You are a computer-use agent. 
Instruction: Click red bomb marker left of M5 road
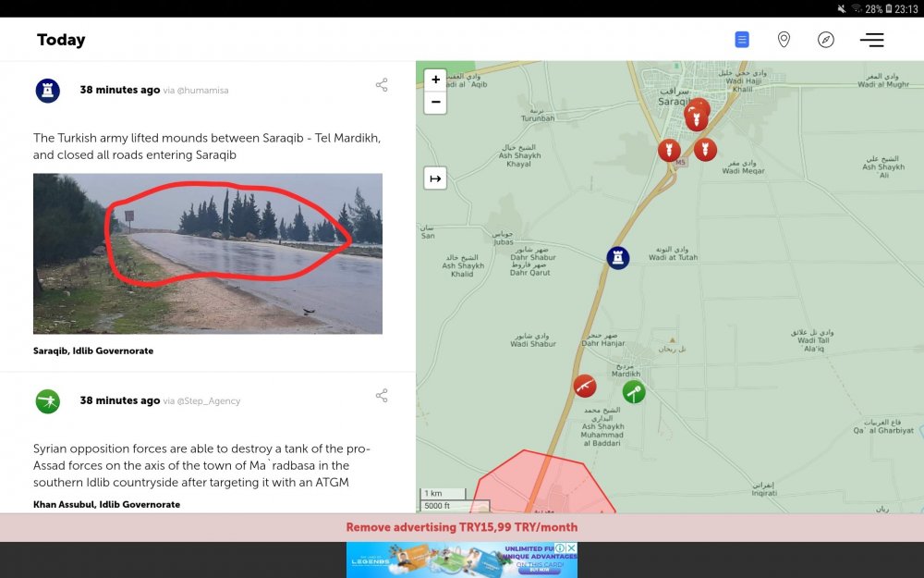coord(669,150)
